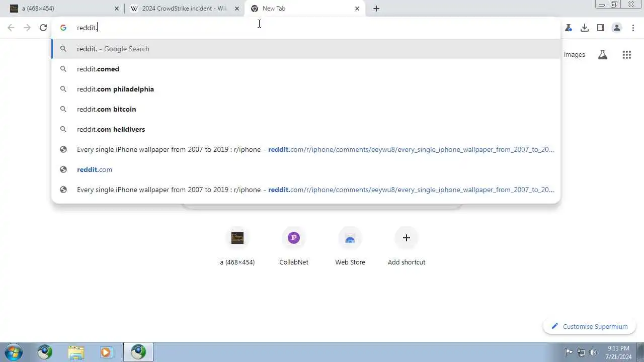The height and width of the screenshot is (362, 644).
Task: Click the volume speaker icon in the tray
Action: 593,352
